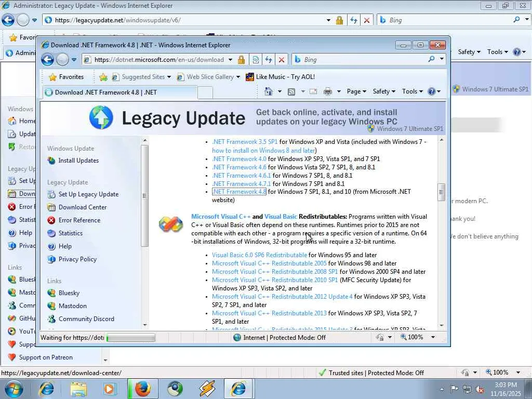This screenshot has width=532, height=399.
Task: Expand the dotnet address bar URL dropdown
Action: point(230,60)
